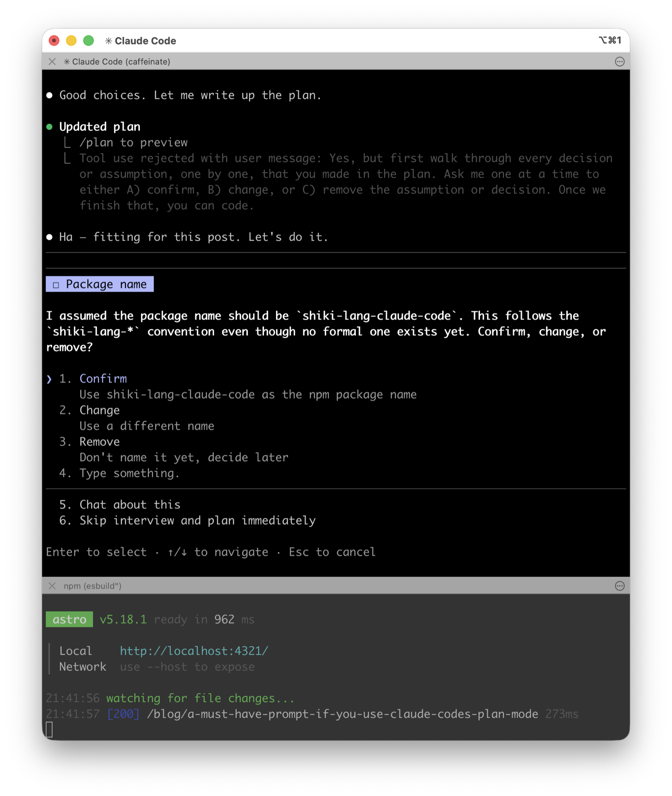Click the blog path in the server log

[x=342, y=714]
